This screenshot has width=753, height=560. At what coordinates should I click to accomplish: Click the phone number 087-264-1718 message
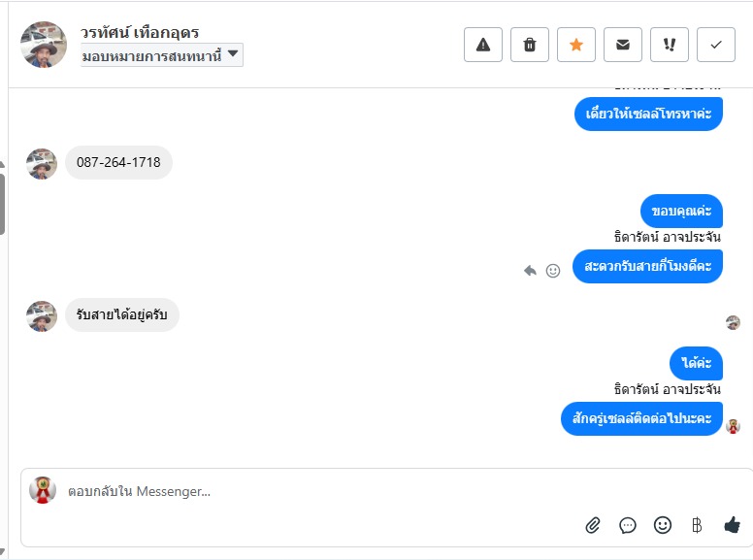point(118,162)
